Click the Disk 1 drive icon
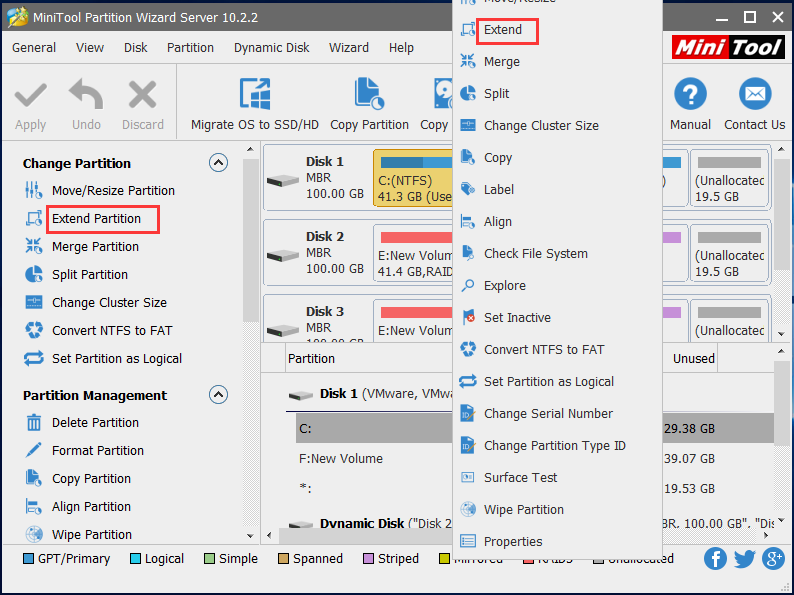Image resolution: width=794 pixels, height=595 pixels. pos(283,180)
